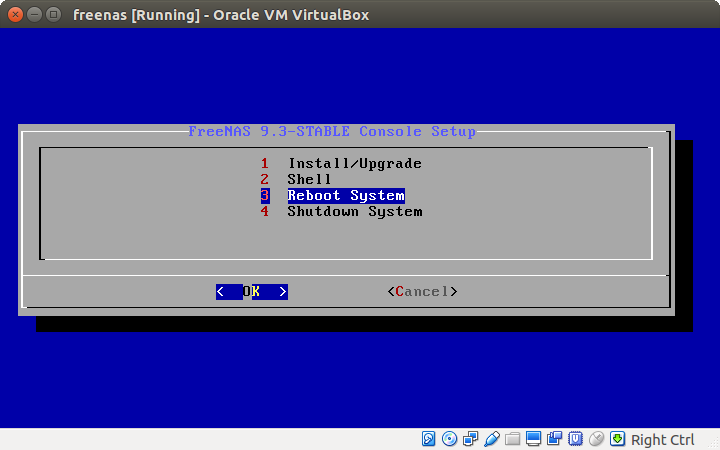720x450 pixels.
Task: Click the keyboard capture green arrow icon
Action: click(618, 439)
